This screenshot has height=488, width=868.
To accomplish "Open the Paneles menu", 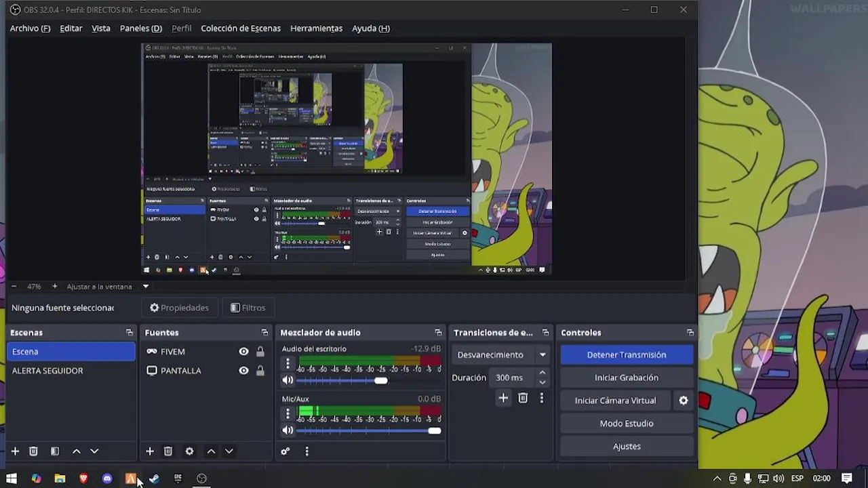I will click(x=140, y=28).
